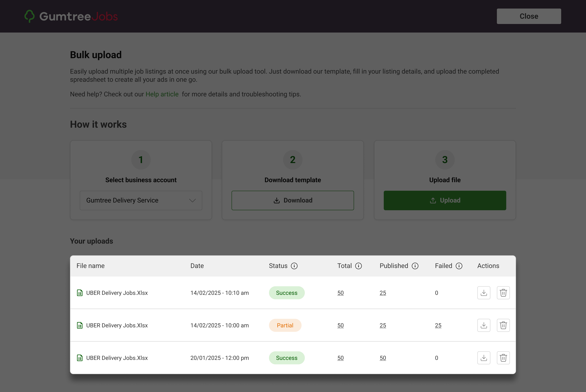Click the Gumtree Jobs logo
Image resolution: width=586 pixels, height=392 pixels.
point(71,16)
